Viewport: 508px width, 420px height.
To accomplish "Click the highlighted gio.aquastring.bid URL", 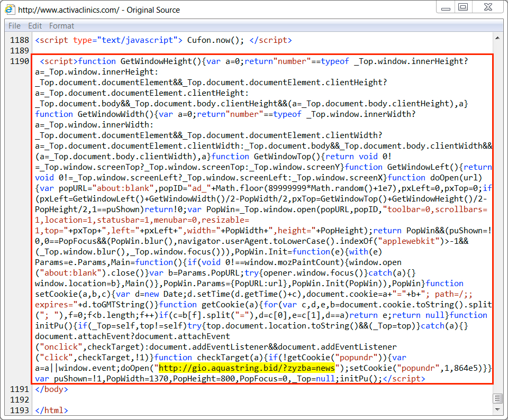I will tap(247, 368).
